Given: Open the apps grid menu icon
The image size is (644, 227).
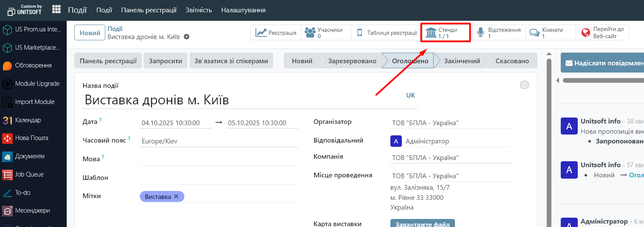Looking at the screenshot, I should pos(56,9).
